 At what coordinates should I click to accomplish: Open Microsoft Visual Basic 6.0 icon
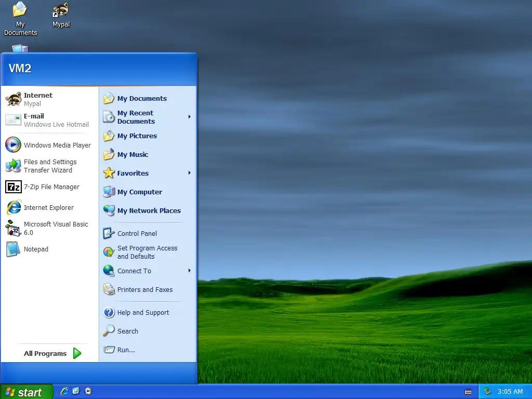tap(13, 228)
